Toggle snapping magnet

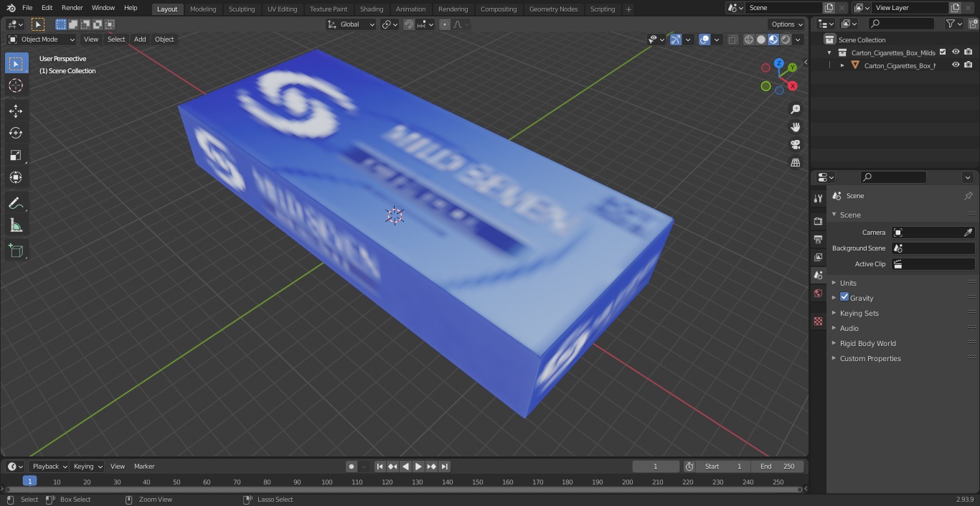click(408, 24)
